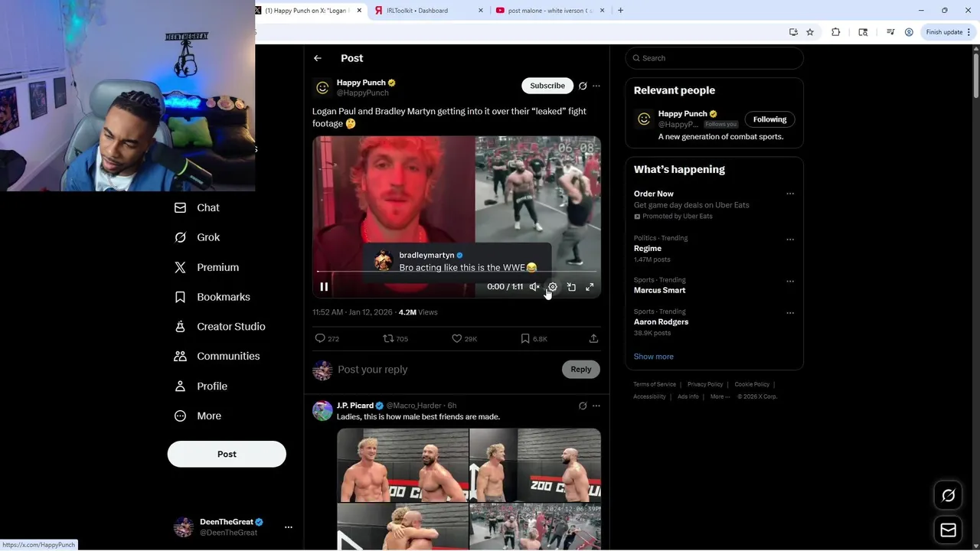Open Communities in sidebar
Viewport: 980px width, 551px height.
[x=217, y=356]
